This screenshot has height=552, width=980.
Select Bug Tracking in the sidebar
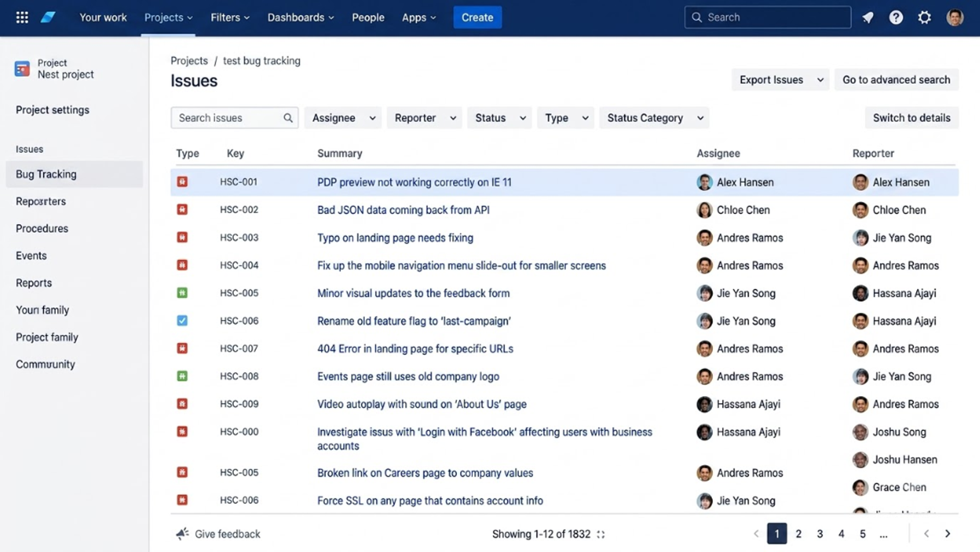[x=75, y=174]
